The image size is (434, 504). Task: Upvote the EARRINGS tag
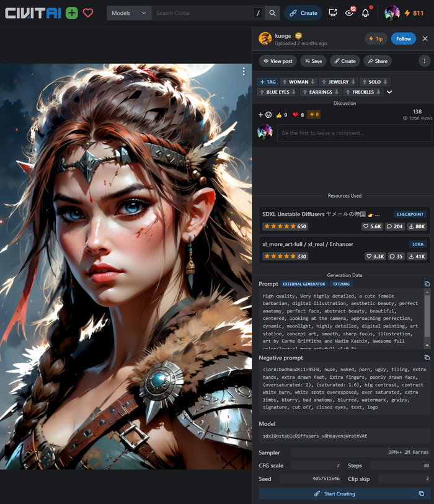click(x=305, y=92)
